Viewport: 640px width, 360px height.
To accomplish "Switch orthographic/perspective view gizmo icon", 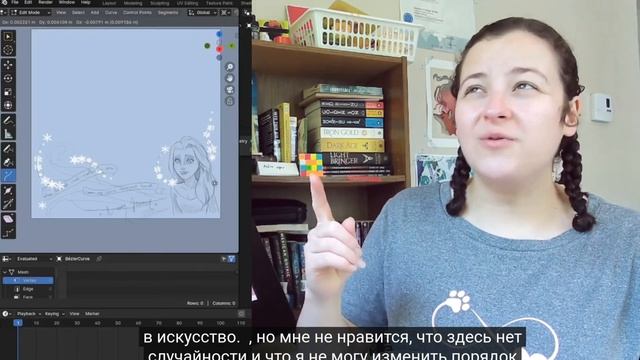I will click(230, 101).
